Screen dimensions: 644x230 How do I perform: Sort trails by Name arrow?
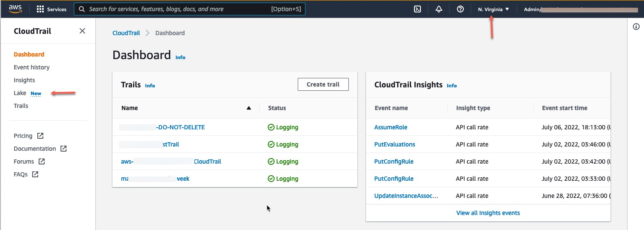click(x=248, y=108)
